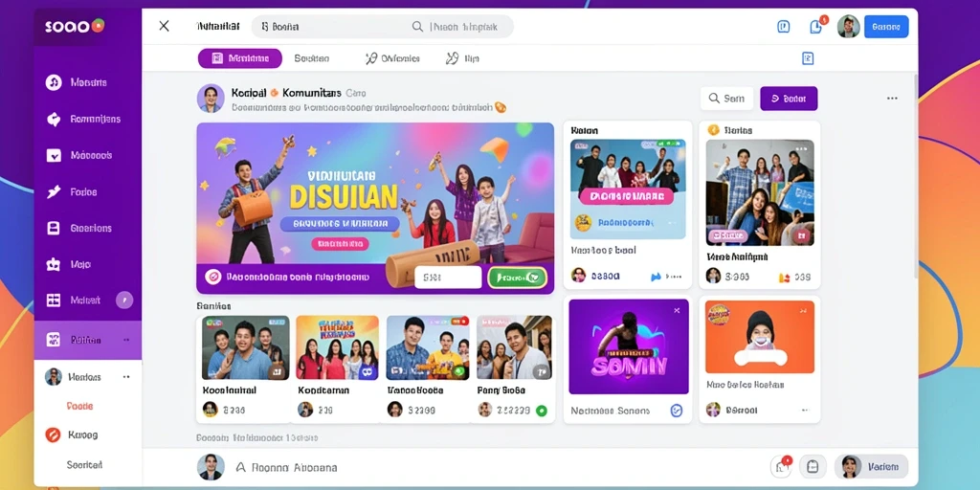Screen dimensions: 980x490
Task: Click the pin icon in the sidebar
Action: [x=54, y=191]
